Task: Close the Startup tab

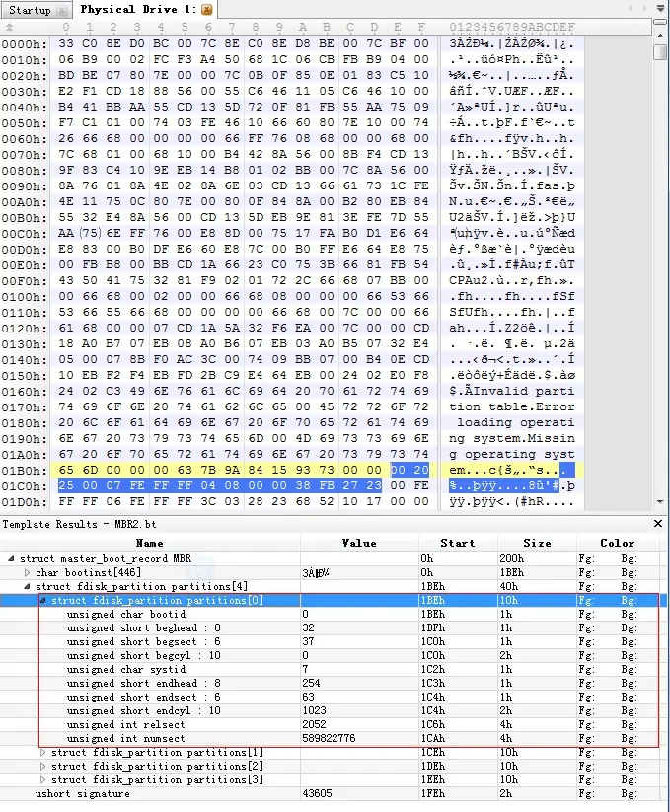Action: point(62,10)
